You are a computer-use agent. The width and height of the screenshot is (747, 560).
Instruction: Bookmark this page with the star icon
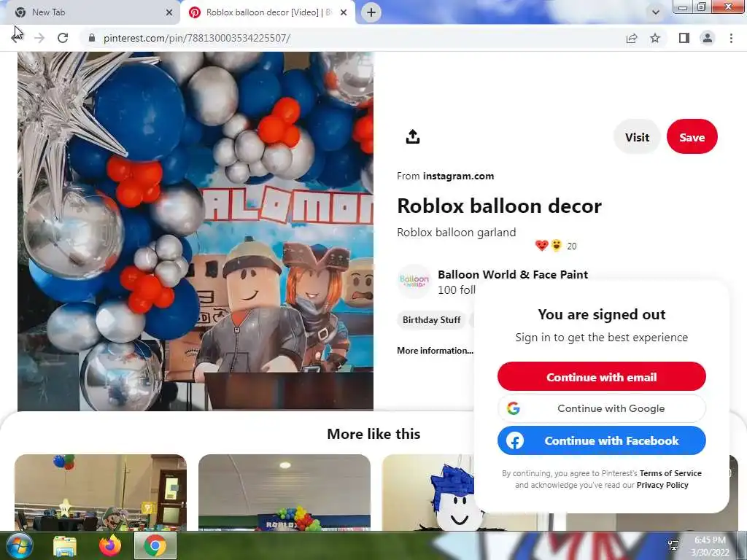pyautogui.click(x=655, y=38)
